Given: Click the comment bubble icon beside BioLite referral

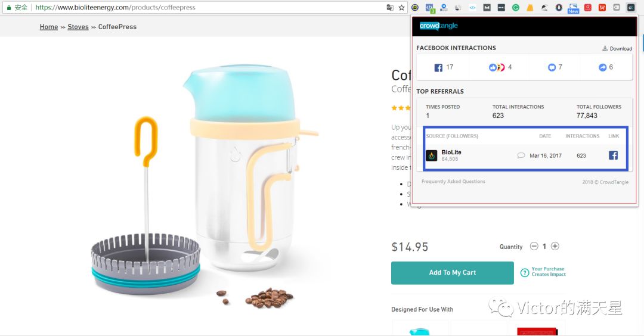Looking at the screenshot, I should click(x=521, y=155).
